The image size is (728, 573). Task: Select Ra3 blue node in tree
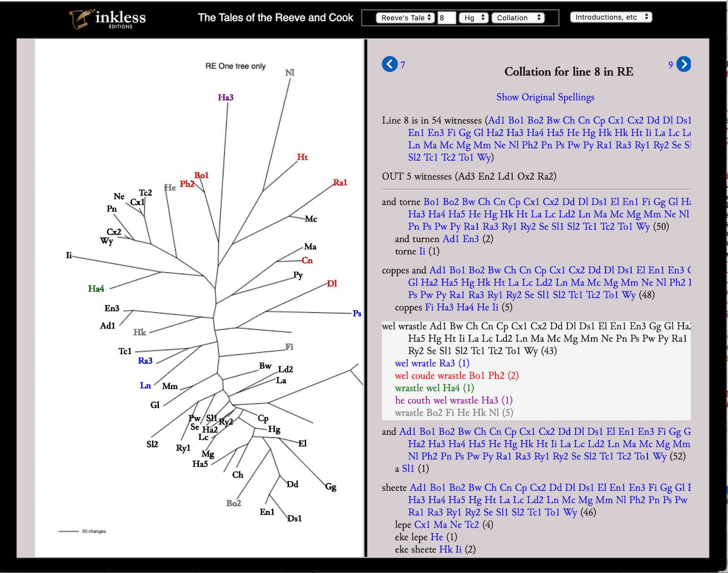tap(145, 361)
